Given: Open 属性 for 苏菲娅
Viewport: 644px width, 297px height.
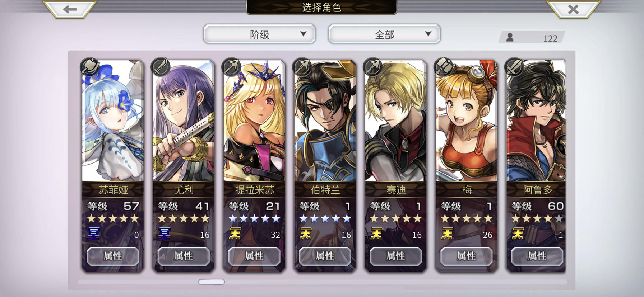Looking at the screenshot, I should [113, 256].
